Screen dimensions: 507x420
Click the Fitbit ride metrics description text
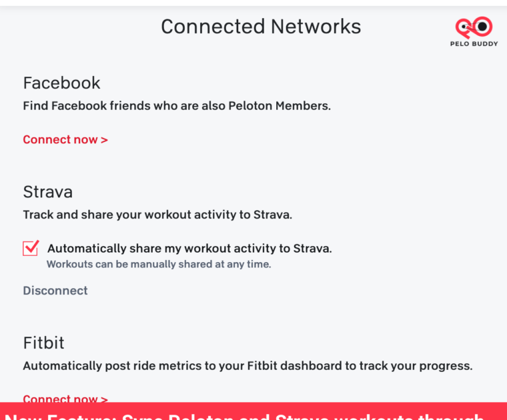[x=247, y=366]
